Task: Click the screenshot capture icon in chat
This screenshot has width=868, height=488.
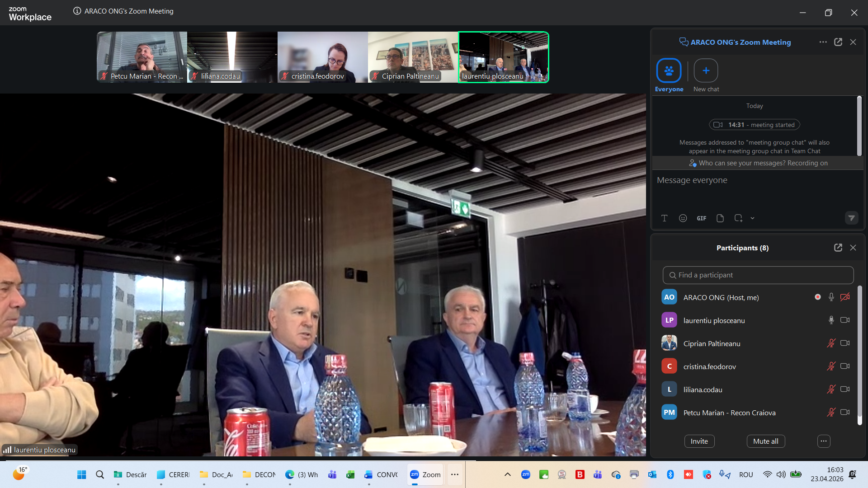Action: 738,218
